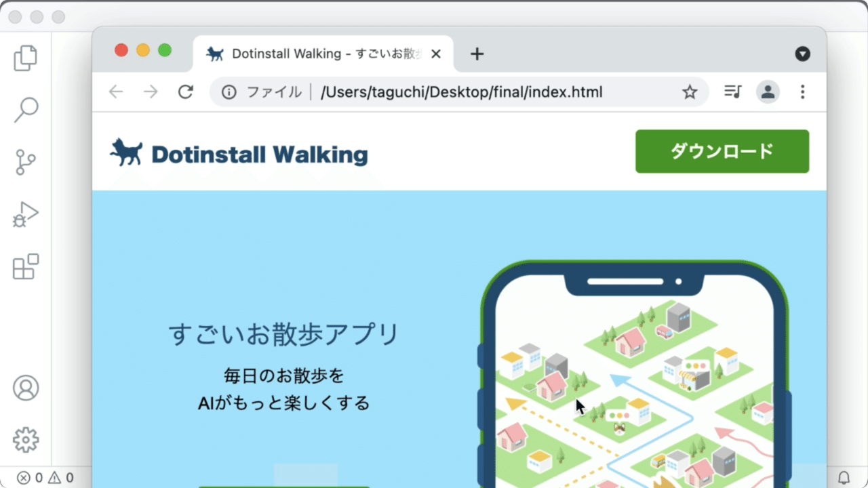Click the すごいお散歩アプリ heading

pyautogui.click(x=284, y=335)
